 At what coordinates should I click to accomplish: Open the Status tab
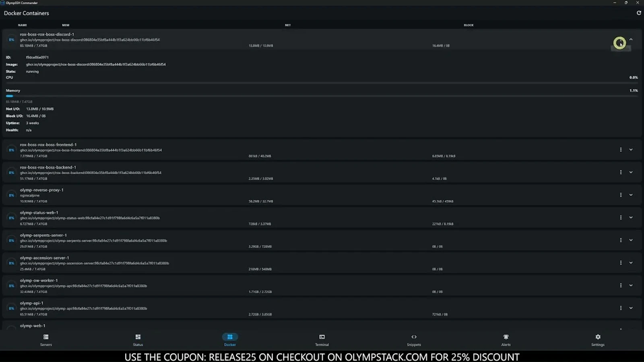click(138, 340)
